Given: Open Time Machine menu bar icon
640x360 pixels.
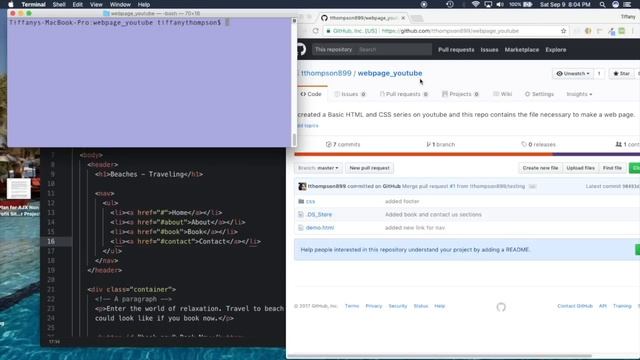Looking at the screenshot, I should [450, 4].
